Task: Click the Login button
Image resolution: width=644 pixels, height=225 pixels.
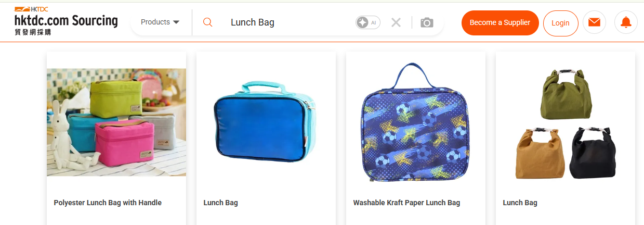Action: tap(560, 23)
